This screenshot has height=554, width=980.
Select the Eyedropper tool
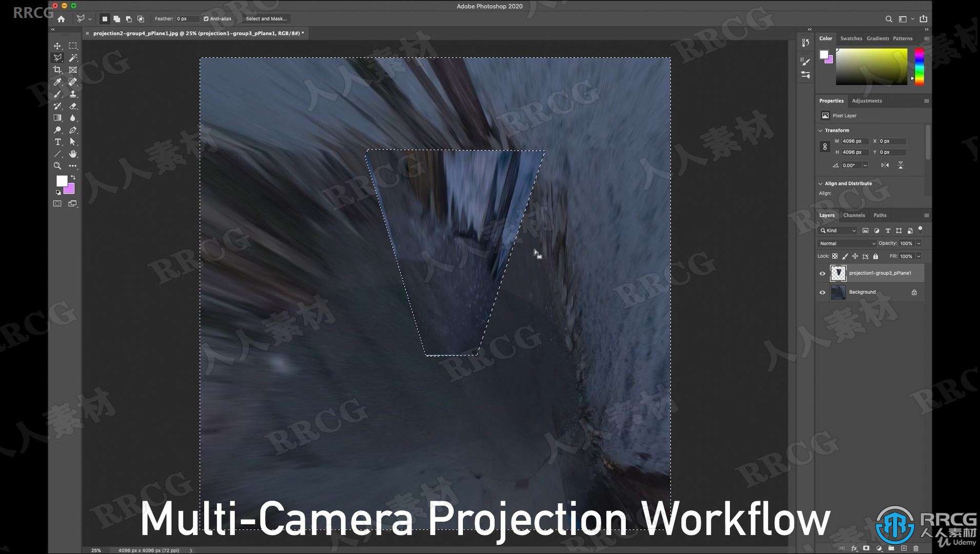[57, 82]
